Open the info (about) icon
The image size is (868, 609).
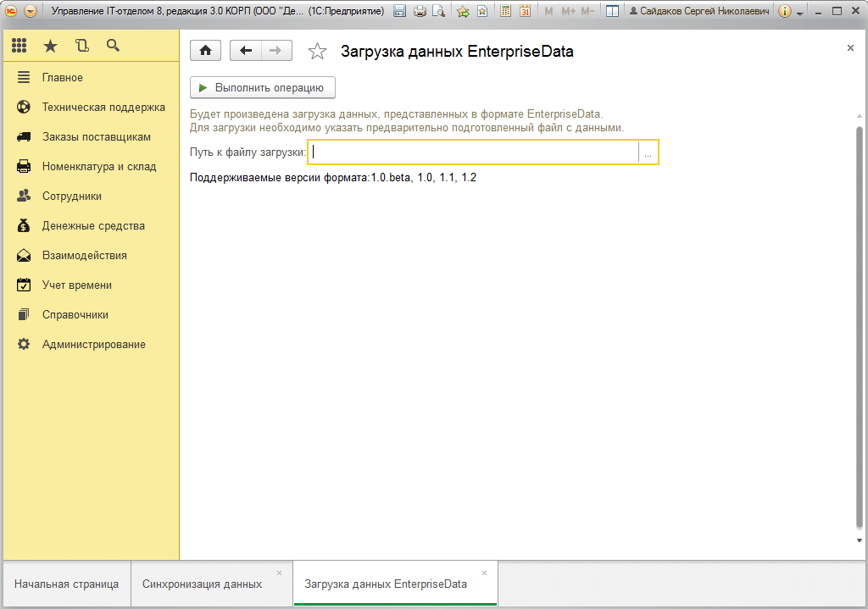click(x=784, y=11)
